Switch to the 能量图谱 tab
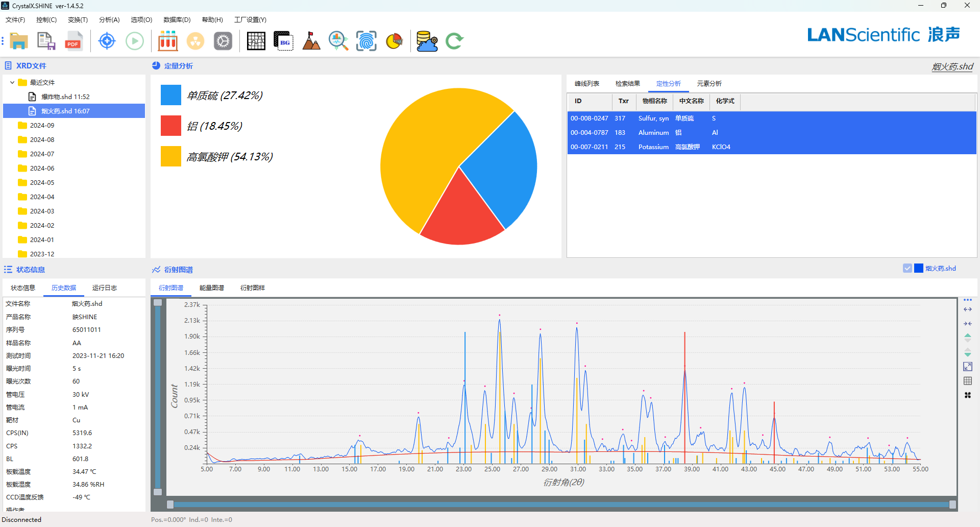Viewport: 980px width, 527px height. [x=211, y=288]
